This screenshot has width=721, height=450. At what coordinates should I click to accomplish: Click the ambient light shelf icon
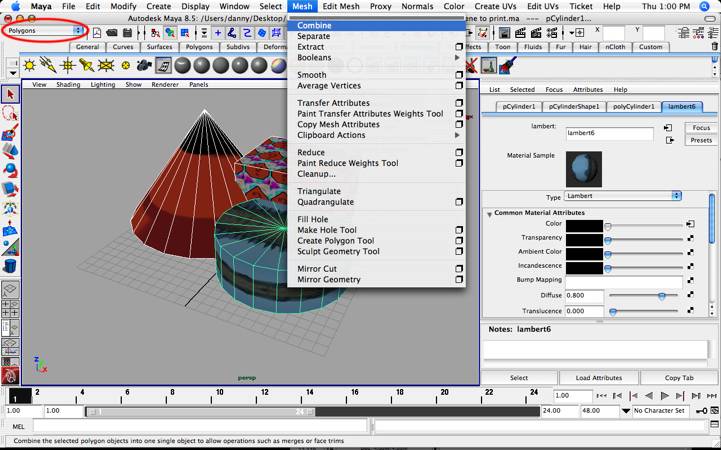[x=29, y=65]
